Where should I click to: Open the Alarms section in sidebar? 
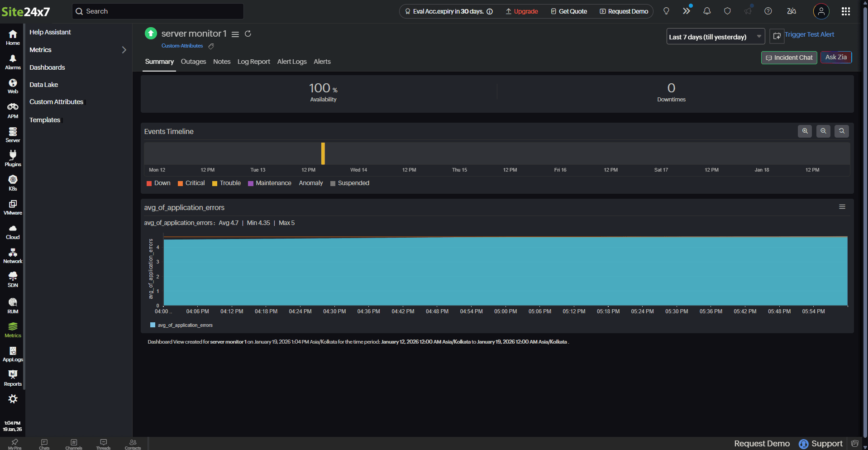click(13, 62)
